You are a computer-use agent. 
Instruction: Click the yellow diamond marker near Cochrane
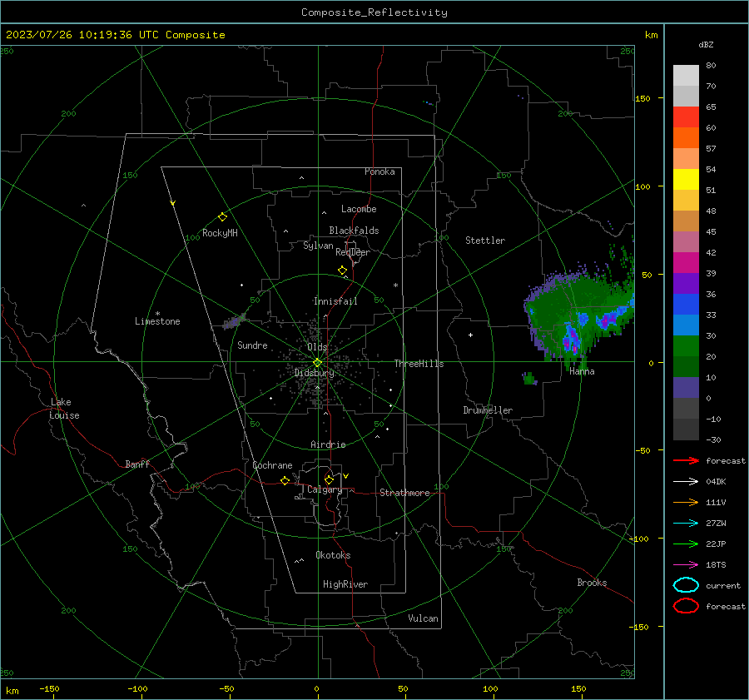click(x=285, y=481)
